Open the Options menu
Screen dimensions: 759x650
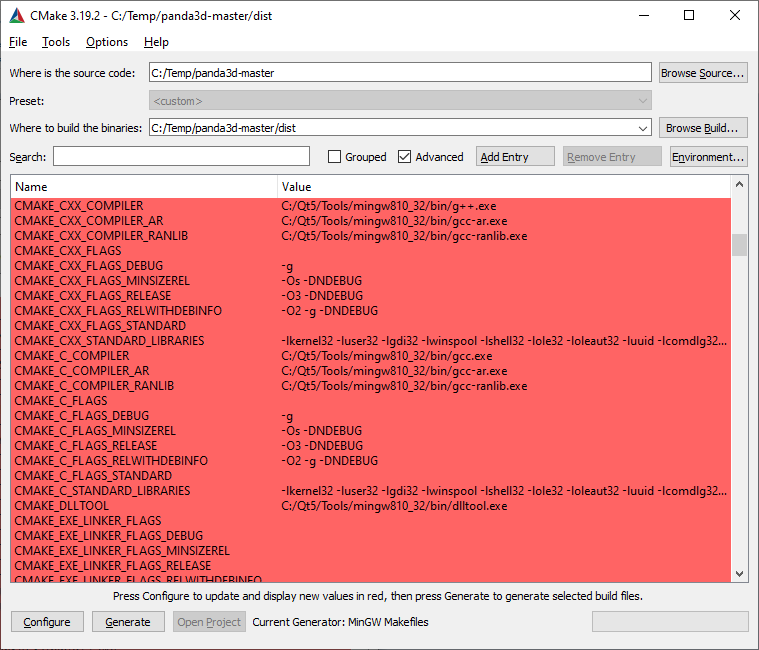pyautogui.click(x=107, y=42)
